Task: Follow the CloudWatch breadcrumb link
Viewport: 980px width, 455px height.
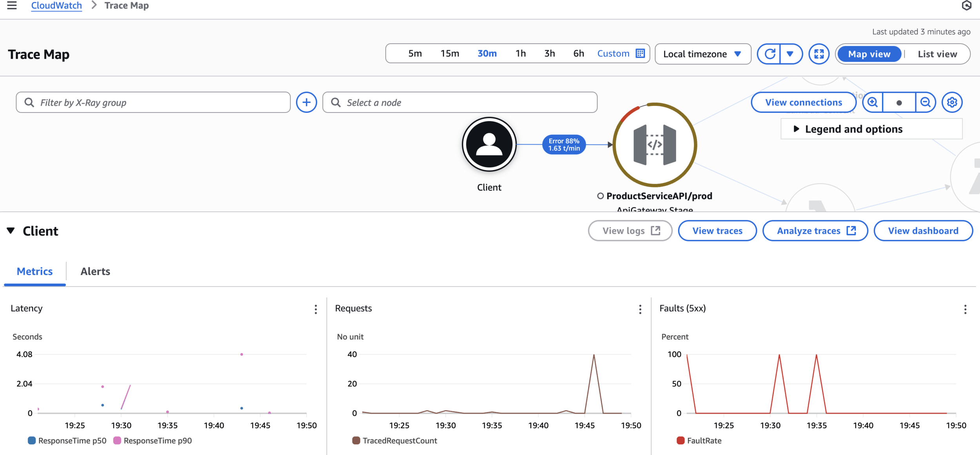Action: point(56,5)
